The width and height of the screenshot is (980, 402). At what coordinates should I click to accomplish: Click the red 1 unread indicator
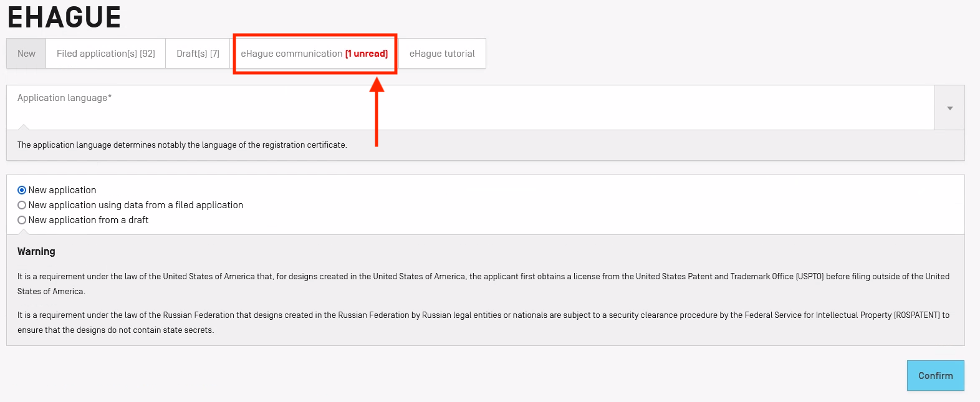[x=367, y=54]
